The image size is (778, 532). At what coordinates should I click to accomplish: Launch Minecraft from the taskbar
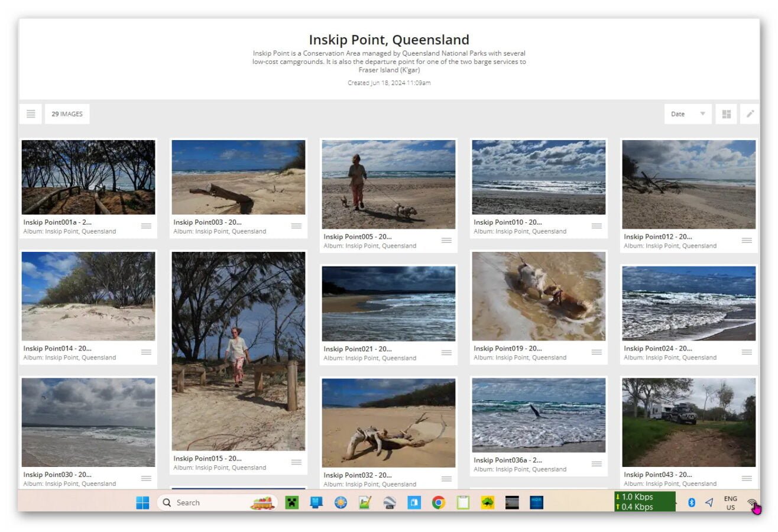(x=291, y=502)
